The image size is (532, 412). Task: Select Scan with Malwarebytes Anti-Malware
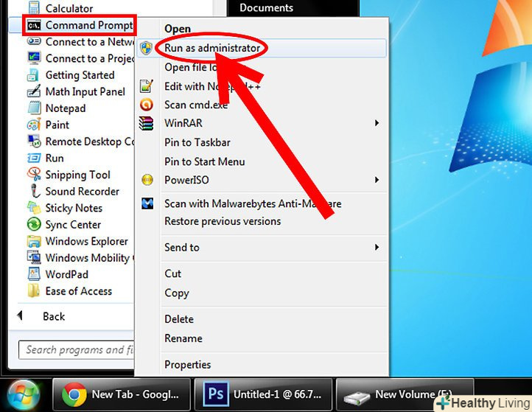(262, 203)
